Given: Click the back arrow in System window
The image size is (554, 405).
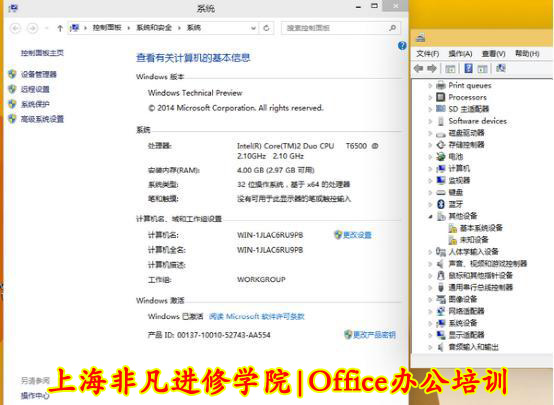Looking at the screenshot, I should pos(16,28).
